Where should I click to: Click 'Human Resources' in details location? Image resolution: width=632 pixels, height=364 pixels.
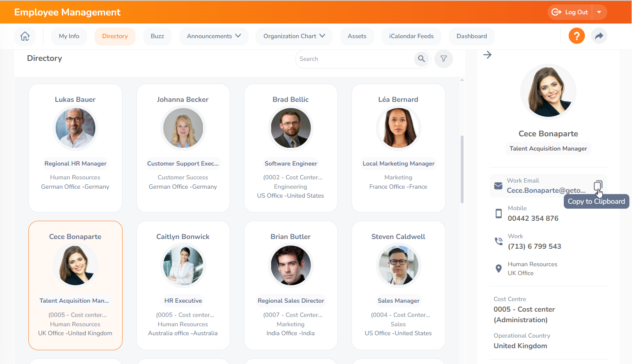[533, 264]
